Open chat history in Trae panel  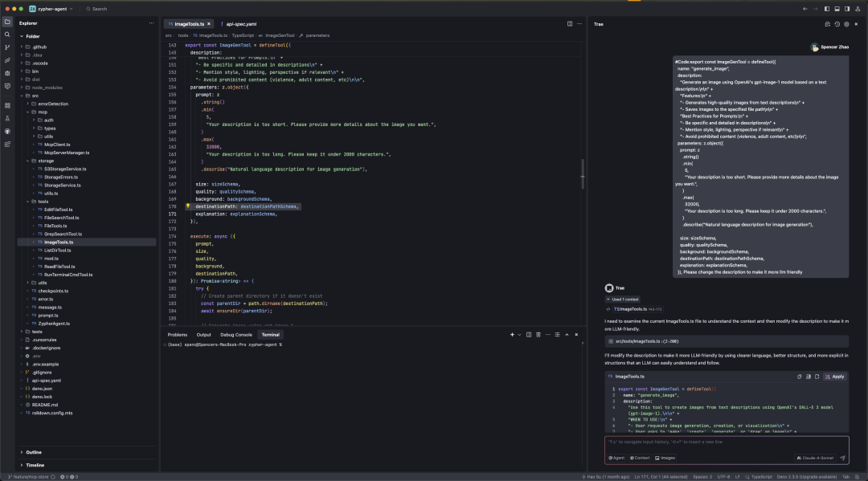(837, 24)
